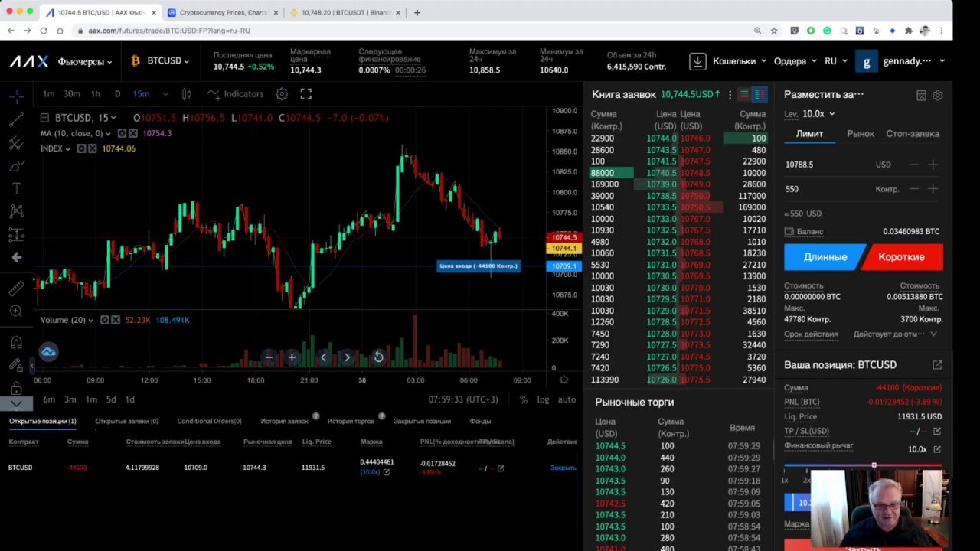Viewport: 980px width, 551px height.
Task: Select the chart patterns tool
Action: click(x=16, y=211)
